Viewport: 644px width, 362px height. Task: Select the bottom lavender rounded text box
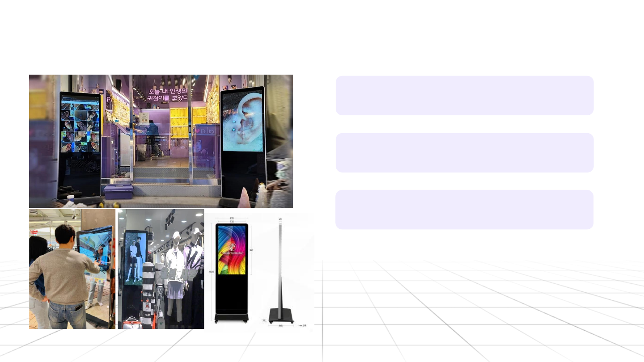coord(464,210)
